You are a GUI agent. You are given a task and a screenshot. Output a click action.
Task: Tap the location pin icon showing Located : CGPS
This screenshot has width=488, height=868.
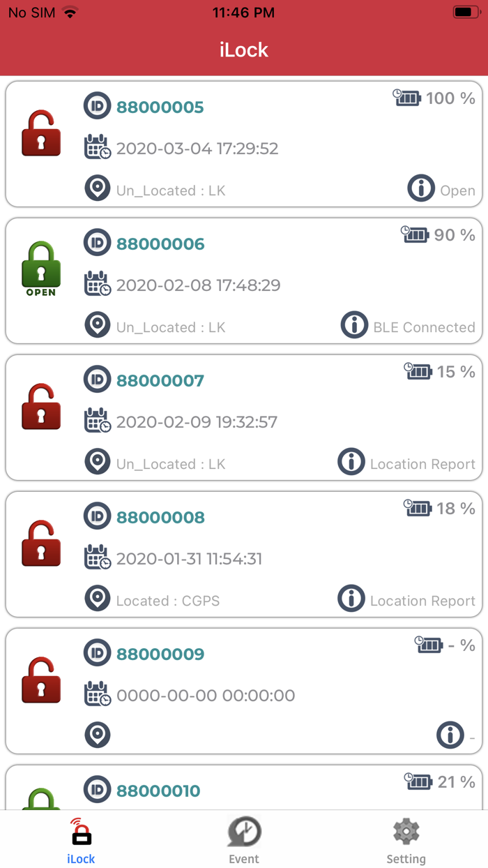(97, 598)
